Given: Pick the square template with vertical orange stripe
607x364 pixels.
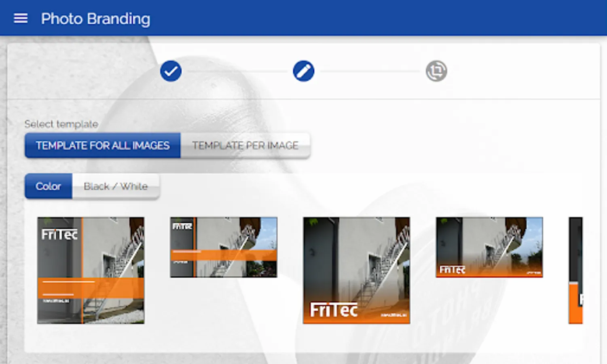Looking at the screenshot, I should pyautogui.click(x=91, y=271).
